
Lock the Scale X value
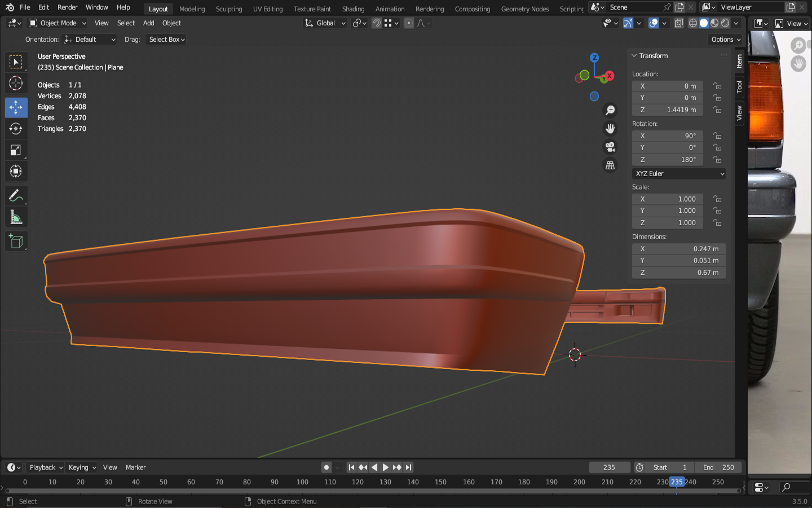click(717, 199)
